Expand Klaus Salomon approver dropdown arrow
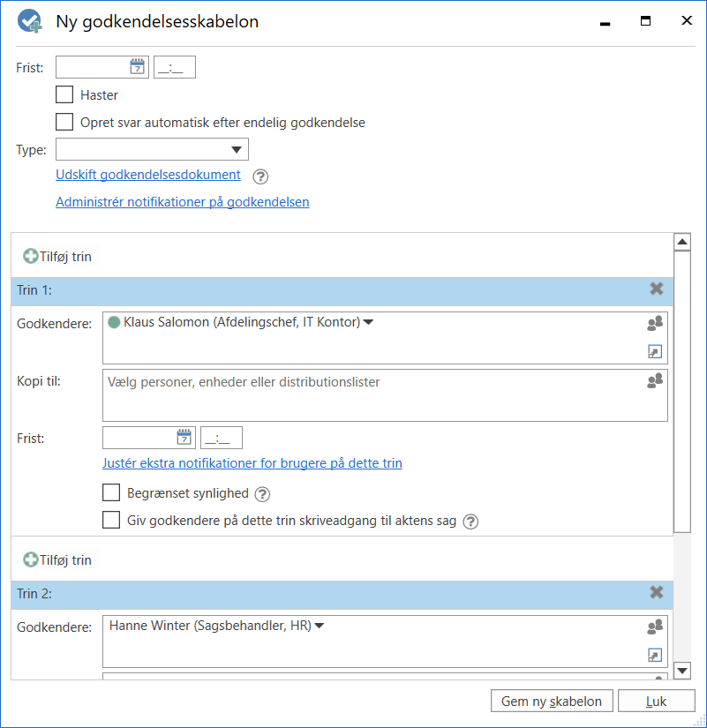Screen dimensions: 707x728 coord(369,323)
